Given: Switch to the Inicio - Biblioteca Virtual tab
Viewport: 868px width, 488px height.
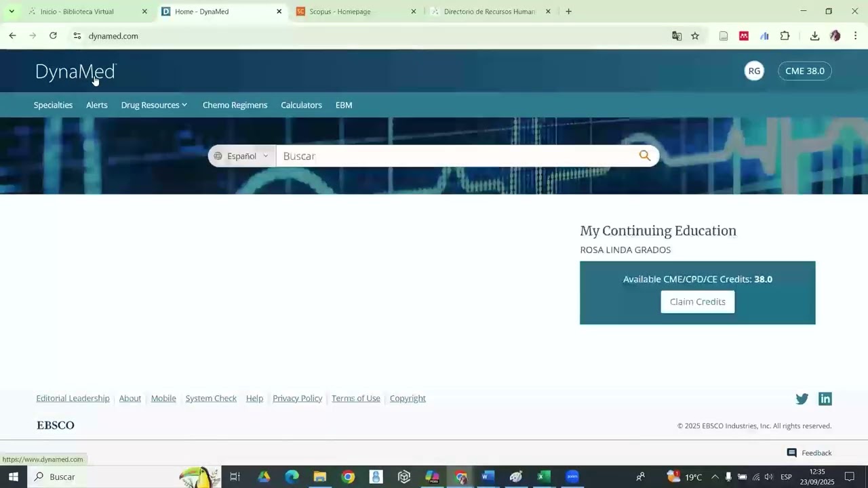Looking at the screenshot, I should tap(87, 12).
